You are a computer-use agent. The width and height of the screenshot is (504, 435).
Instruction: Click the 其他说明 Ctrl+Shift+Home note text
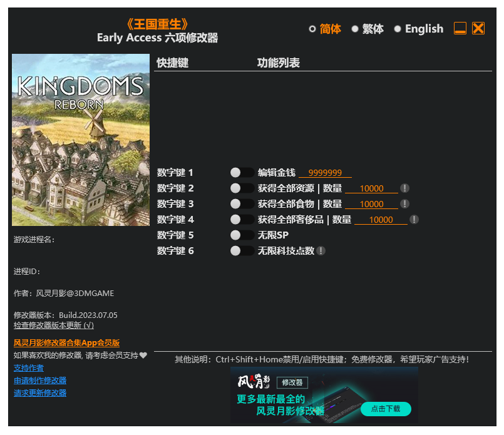coord(322,359)
